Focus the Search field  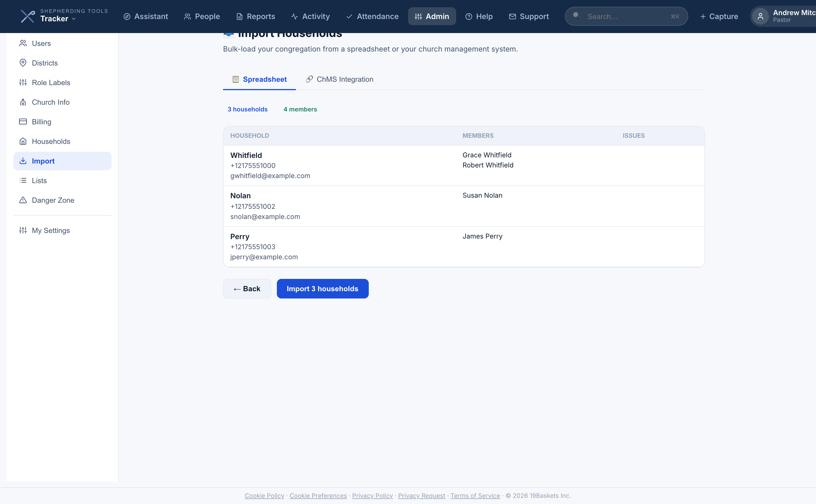[x=626, y=16]
